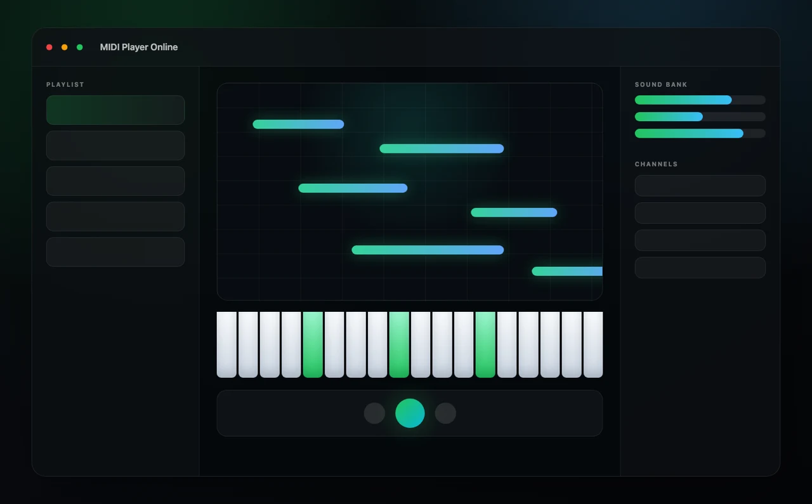Select the fourth playlist item

(115, 217)
